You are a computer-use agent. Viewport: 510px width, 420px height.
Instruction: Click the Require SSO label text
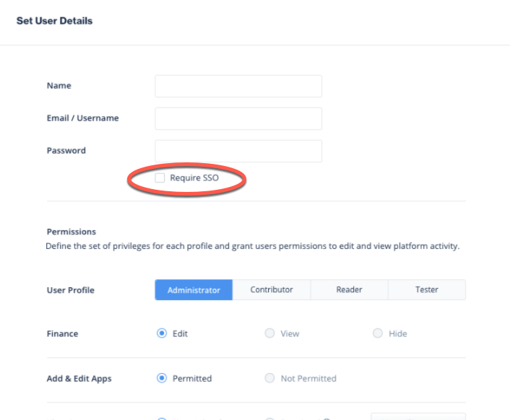(x=194, y=178)
